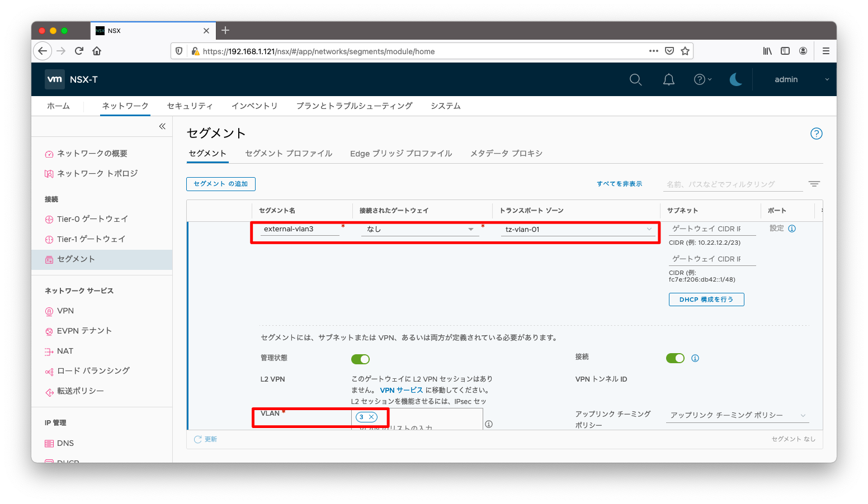The height and width of the screenshot is (504, 868).
Task: Open Firefox account icon
Action: point(803,51)
